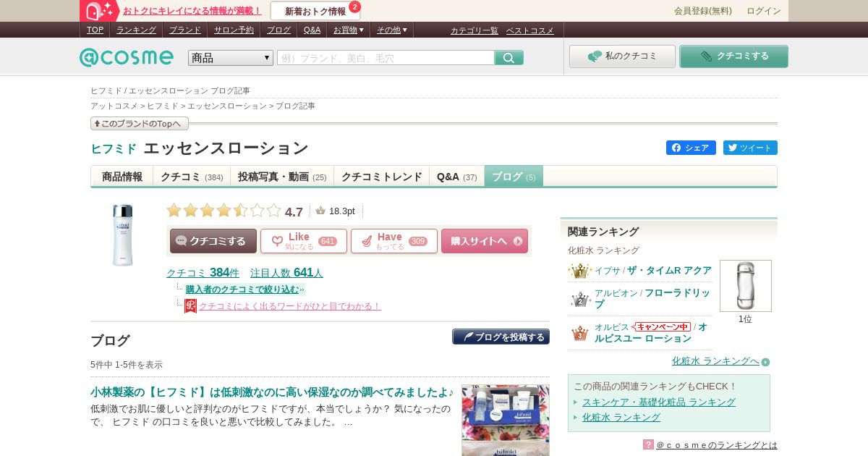Viewport: 868px width, 456px height.
Task: Open the サロン予約 menu item
Action: [234, 30]
